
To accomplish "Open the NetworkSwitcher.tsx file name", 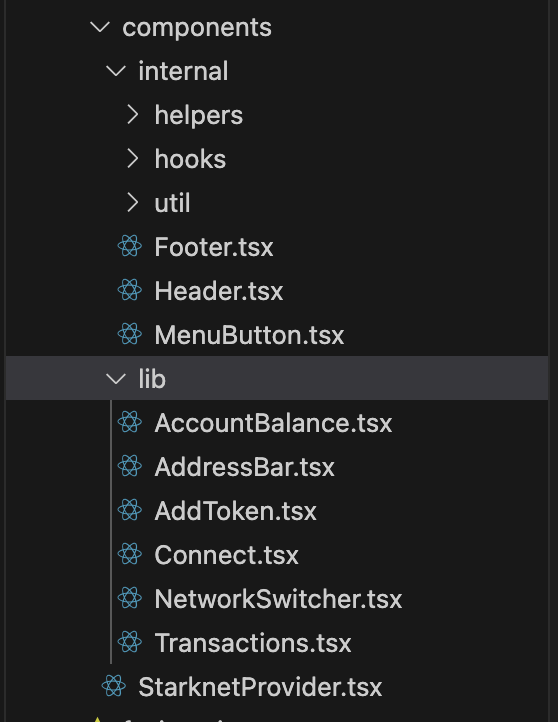I will coord(279,599).
